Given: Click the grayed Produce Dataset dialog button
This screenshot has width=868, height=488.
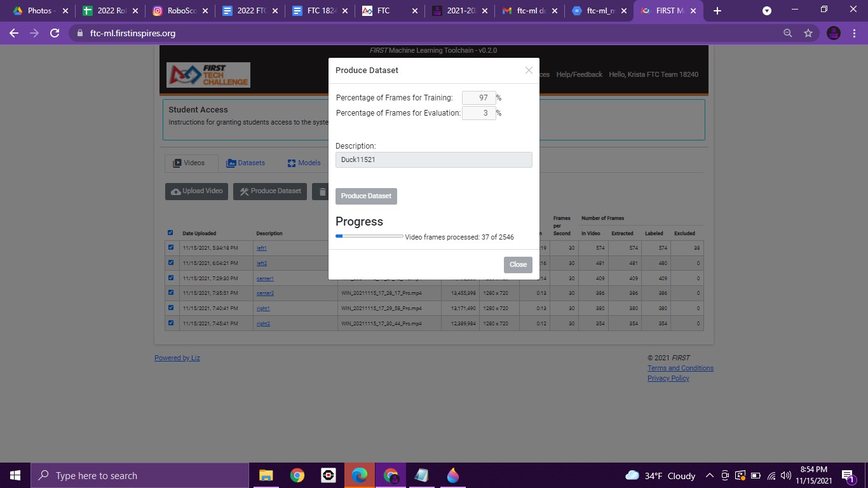Looking at the screenshot, I should coord(366,196).
